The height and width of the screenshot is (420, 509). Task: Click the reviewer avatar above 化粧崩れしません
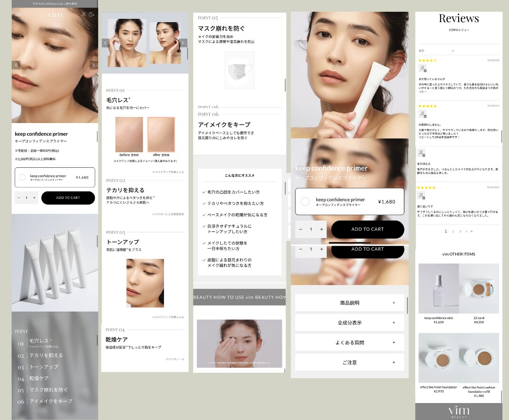pyautogui.click(x=423, y=114)
